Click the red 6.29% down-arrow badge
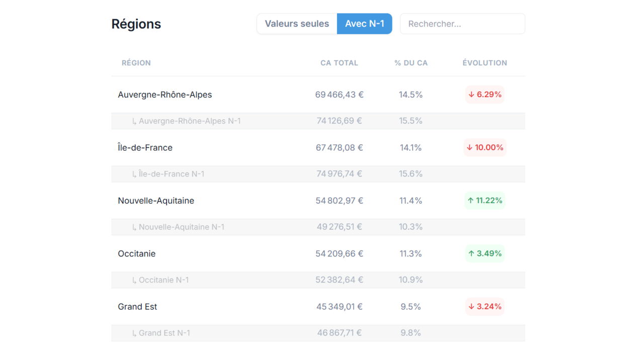The image size is (644, 352). (x=485, y=95)
